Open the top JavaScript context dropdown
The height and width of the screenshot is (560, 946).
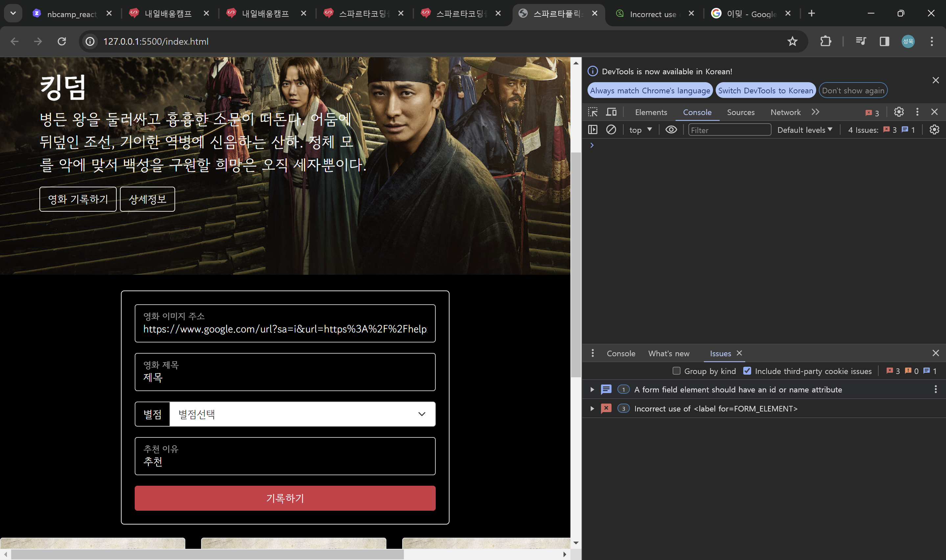tap(640, 130)
